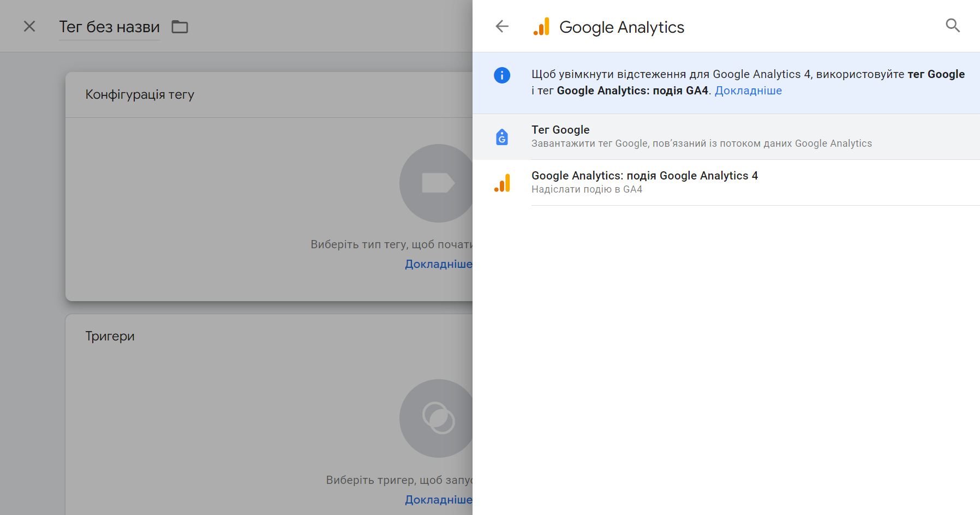The image size is (980, 515).
Task: Click the Google Analytics panel title
Action: click(622, 27)
